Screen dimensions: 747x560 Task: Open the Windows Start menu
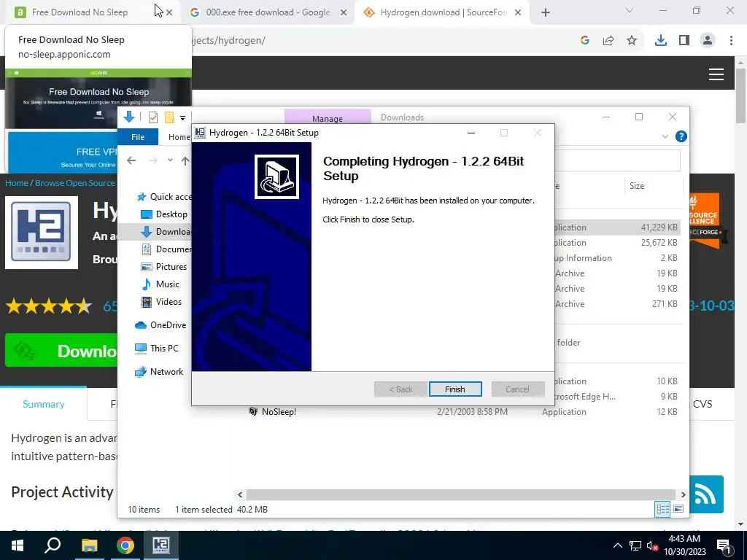point(18,545)
